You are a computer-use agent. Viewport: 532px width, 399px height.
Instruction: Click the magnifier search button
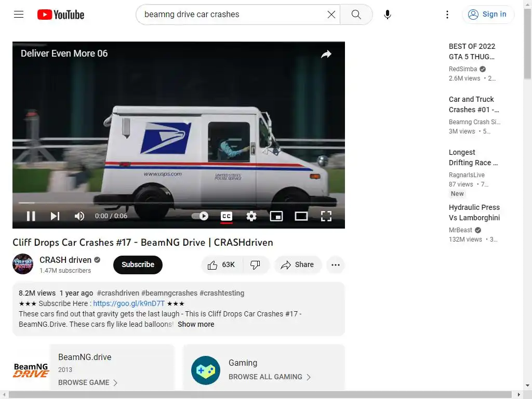point(356,14)
